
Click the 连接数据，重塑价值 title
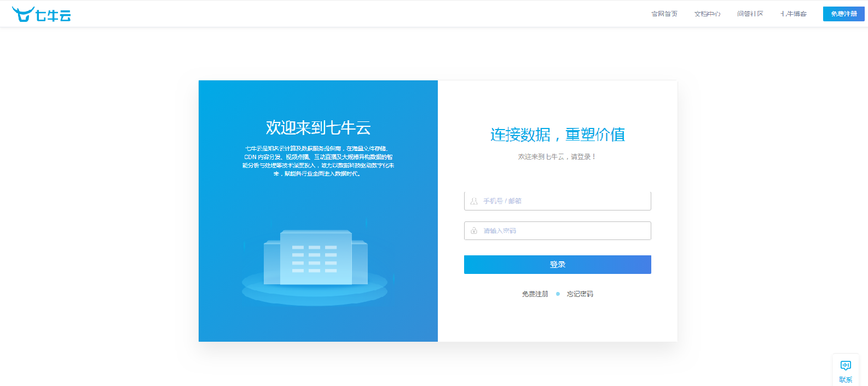click(x=558, y=134)
